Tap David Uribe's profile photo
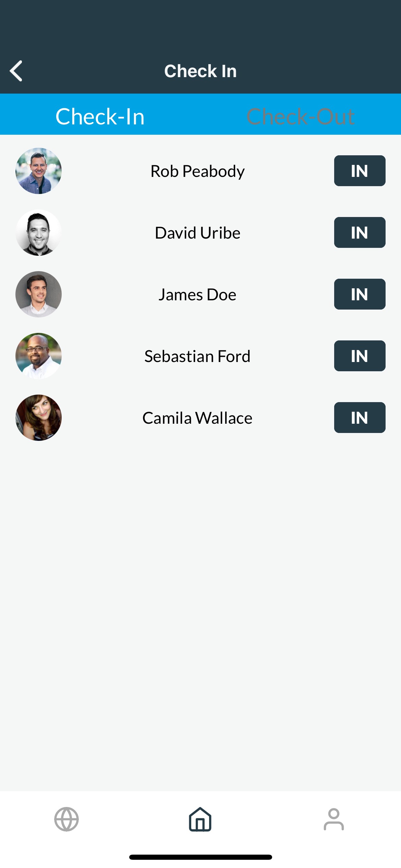The height and width of the screenshot is (868, 401). [x=38, y=232]
